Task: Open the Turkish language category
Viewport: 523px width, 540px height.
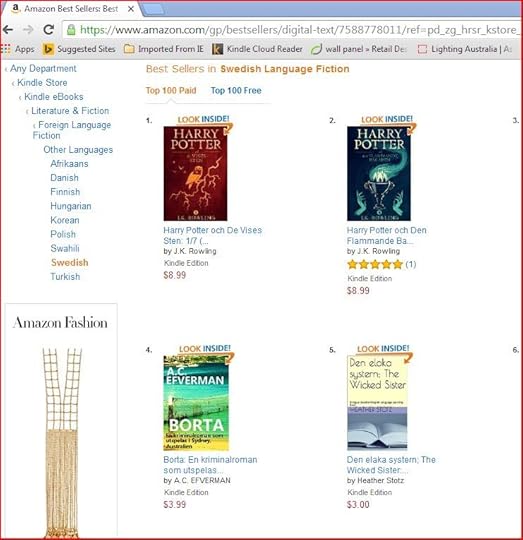Action: (65, 277)
